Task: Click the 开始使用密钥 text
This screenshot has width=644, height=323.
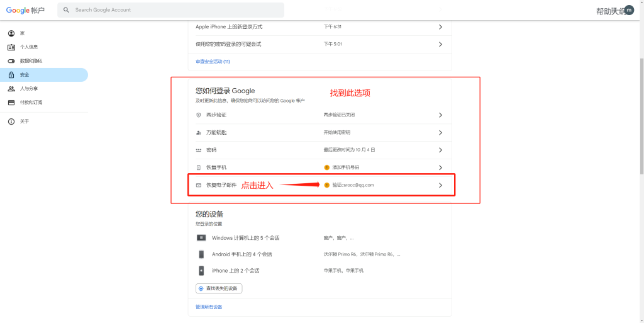Action: click(x=337, y=133)
